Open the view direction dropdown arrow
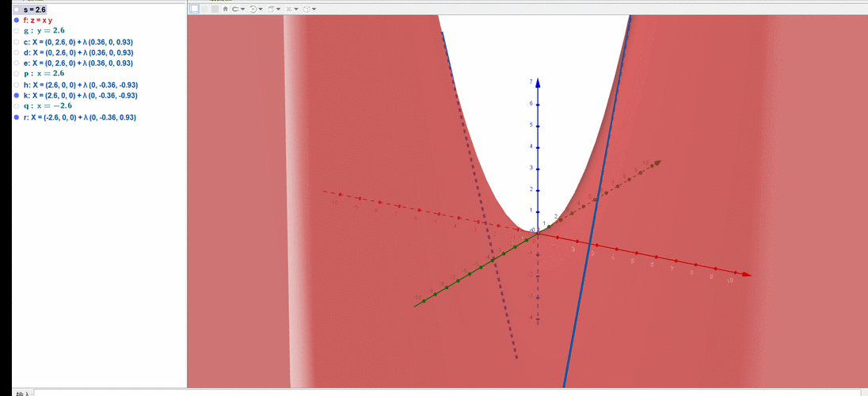Viewport: 868px width, 396px height. 279,10
